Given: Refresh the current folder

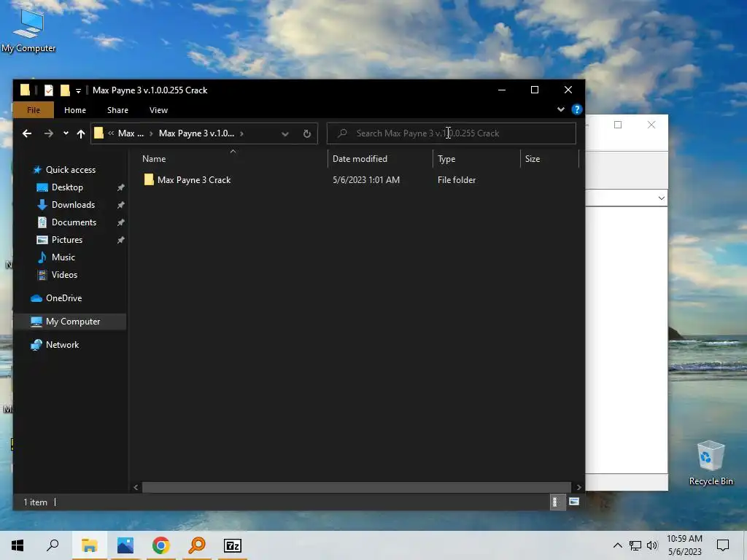Looking at the screenshot, I should pos(307,134).
